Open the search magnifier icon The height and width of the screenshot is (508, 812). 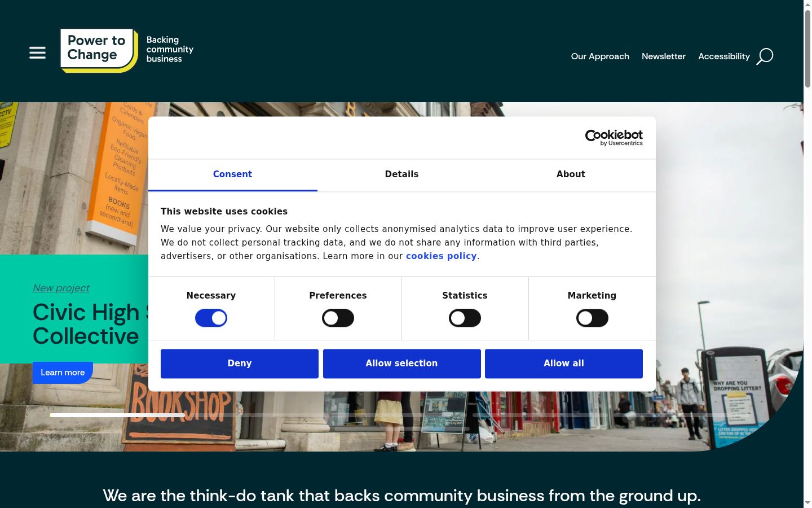[x=765, y=56]
